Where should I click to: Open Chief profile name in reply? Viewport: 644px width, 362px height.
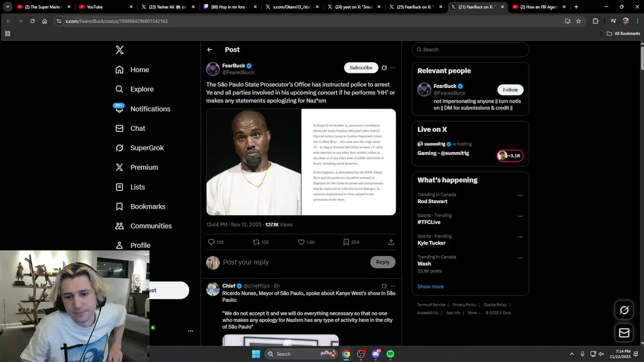click(x=229, y=286)
